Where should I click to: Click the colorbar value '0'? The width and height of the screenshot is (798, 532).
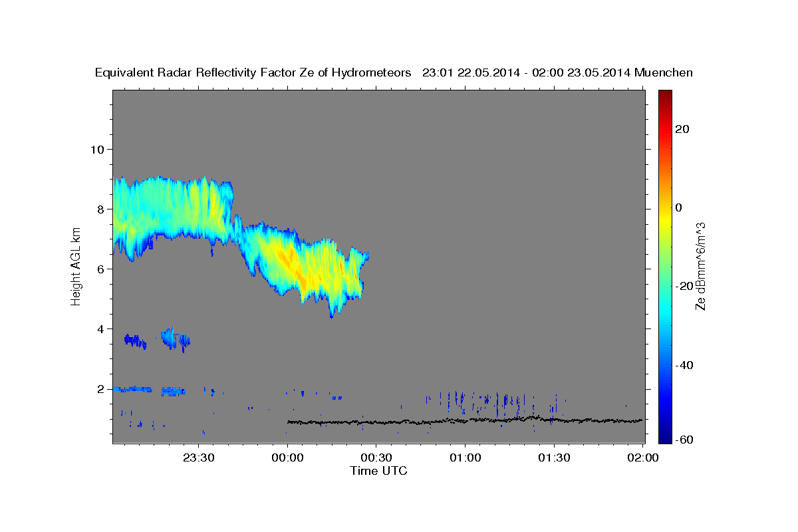point(679,207)
